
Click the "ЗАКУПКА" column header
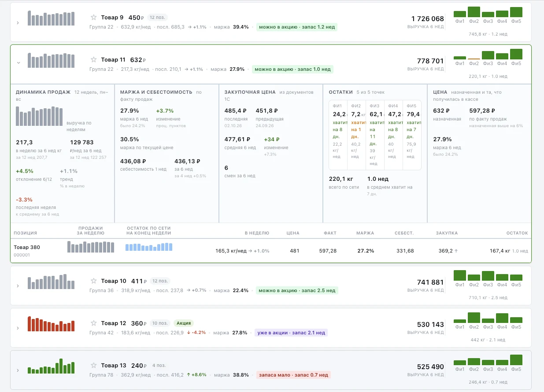[x=447, y=233]
